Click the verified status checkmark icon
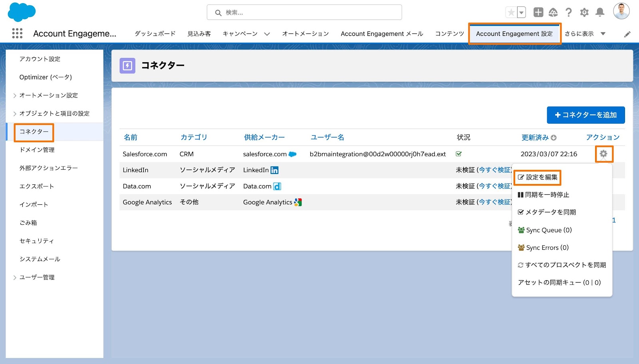 (x=459, y=154)
